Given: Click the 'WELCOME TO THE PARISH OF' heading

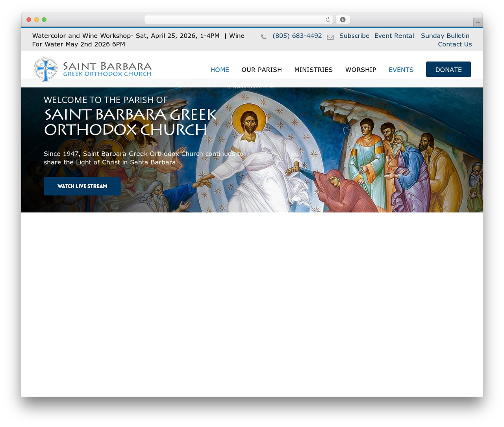Looking at the screenshot, I should (106, 100).
